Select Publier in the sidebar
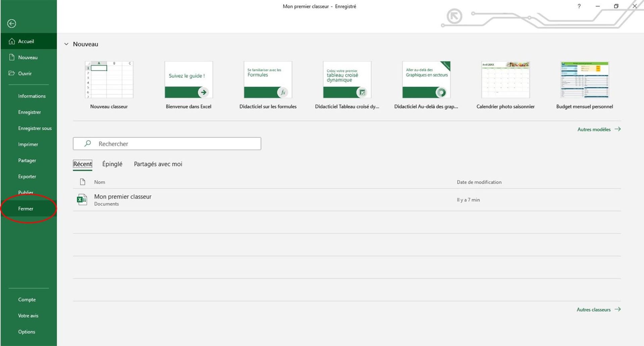 (29, 192)
